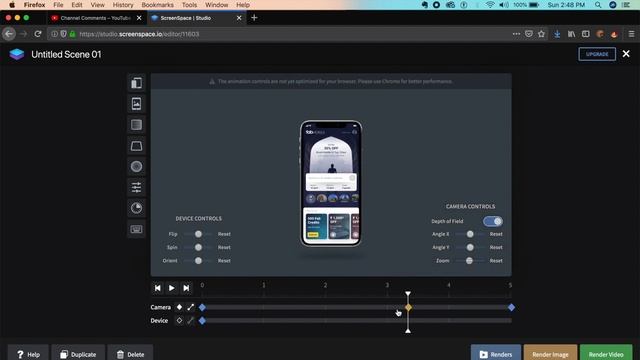This screenshot has width=640, height=360.
Task: Bookmark this page with the star
Action: click(541, 34)
